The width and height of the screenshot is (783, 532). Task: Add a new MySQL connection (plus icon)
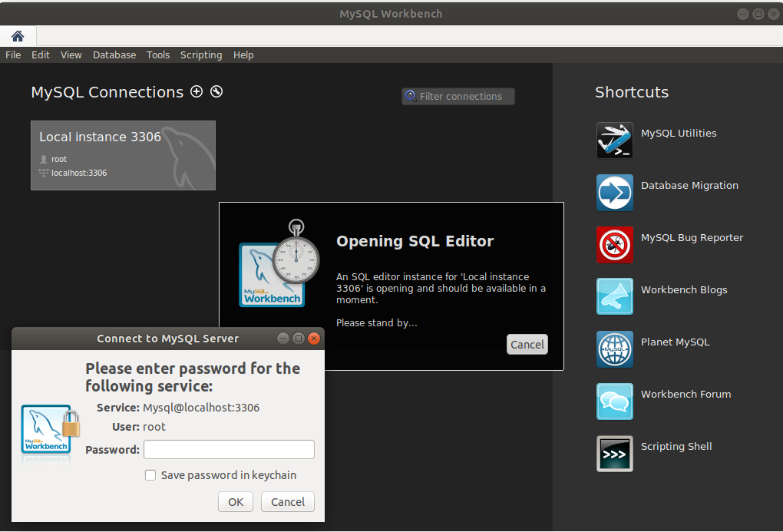[197, 91]
